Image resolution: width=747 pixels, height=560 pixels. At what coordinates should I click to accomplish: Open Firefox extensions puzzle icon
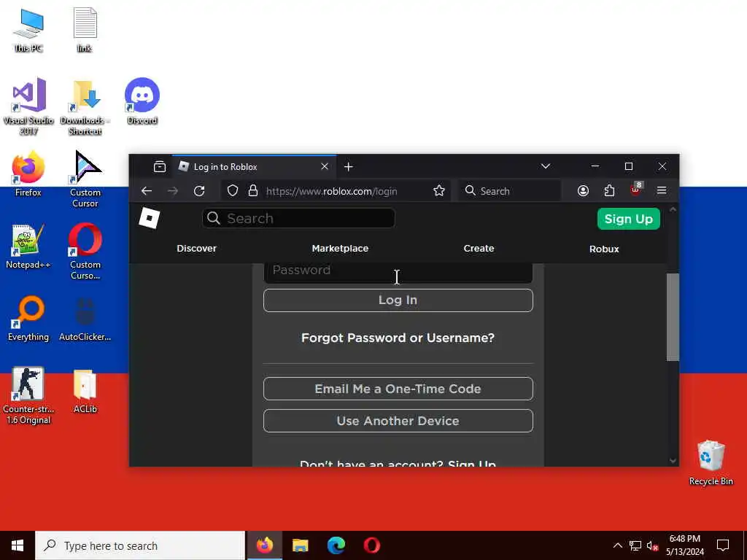point(609,191)
